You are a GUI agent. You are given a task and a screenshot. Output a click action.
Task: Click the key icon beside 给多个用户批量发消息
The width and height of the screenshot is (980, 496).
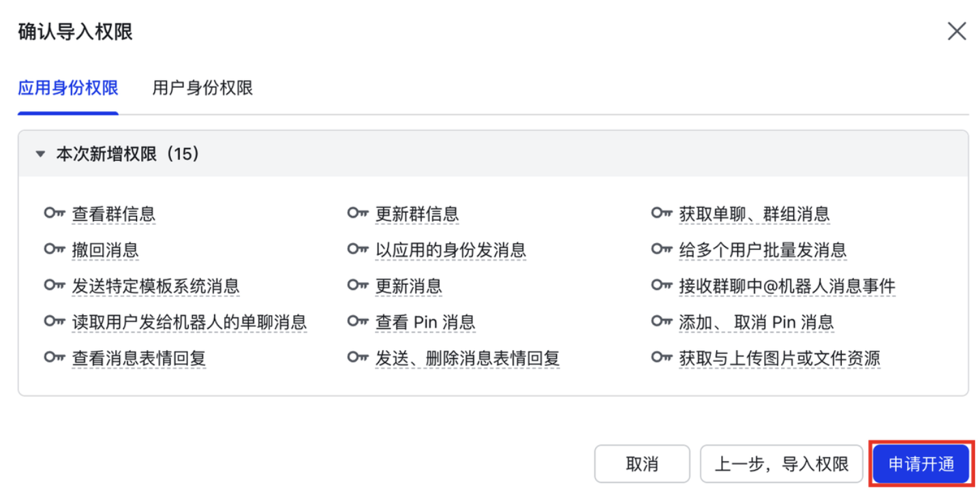click(x=661, y=249)
